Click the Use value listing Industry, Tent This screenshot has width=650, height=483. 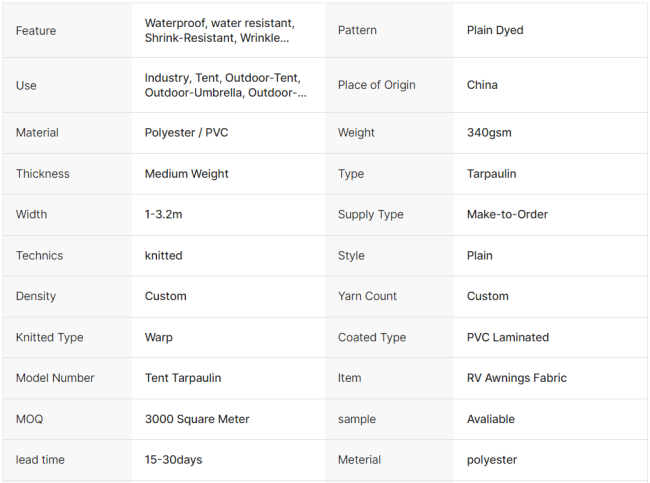click(225, 85)
